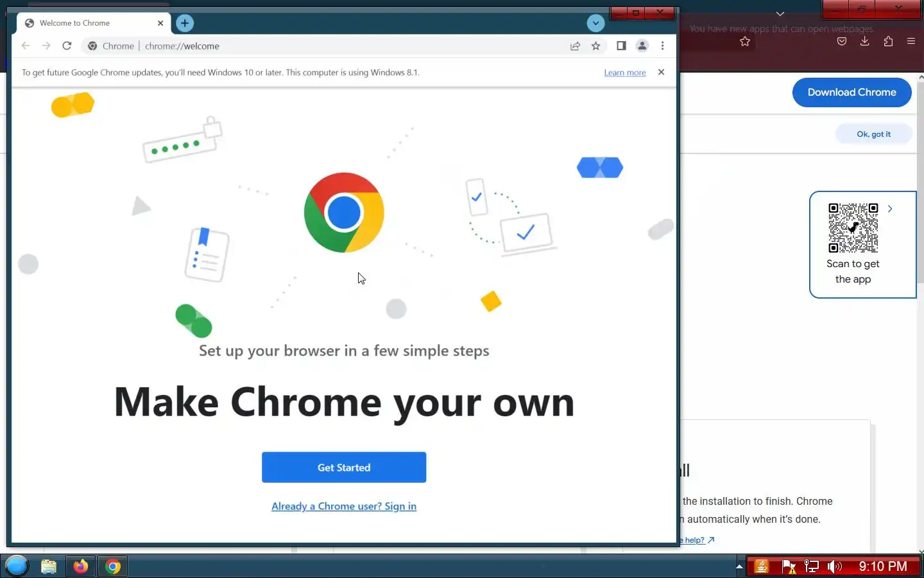Open Firefox hamburger application menu

coord(911,41)
